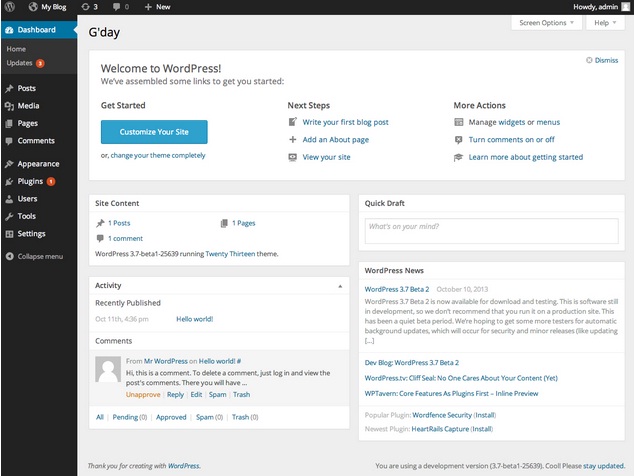Open Write your first blog post link
This screenshot has width=634, height=476.
(345, 122)
